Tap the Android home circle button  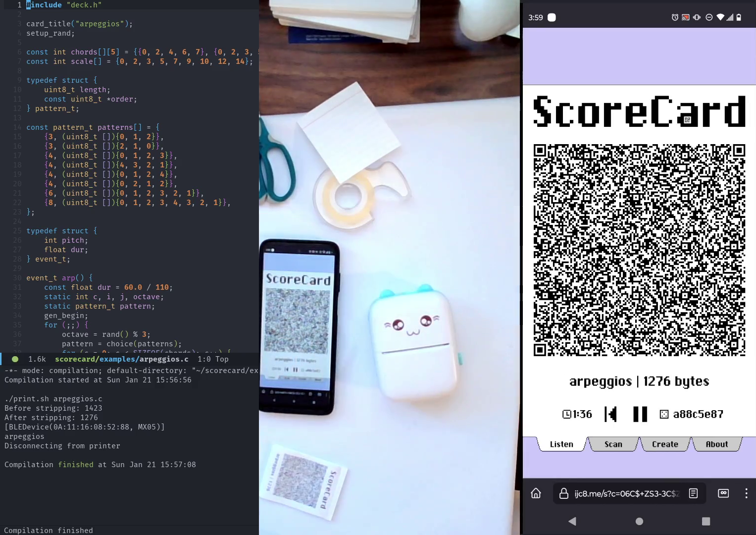[639, 521]
